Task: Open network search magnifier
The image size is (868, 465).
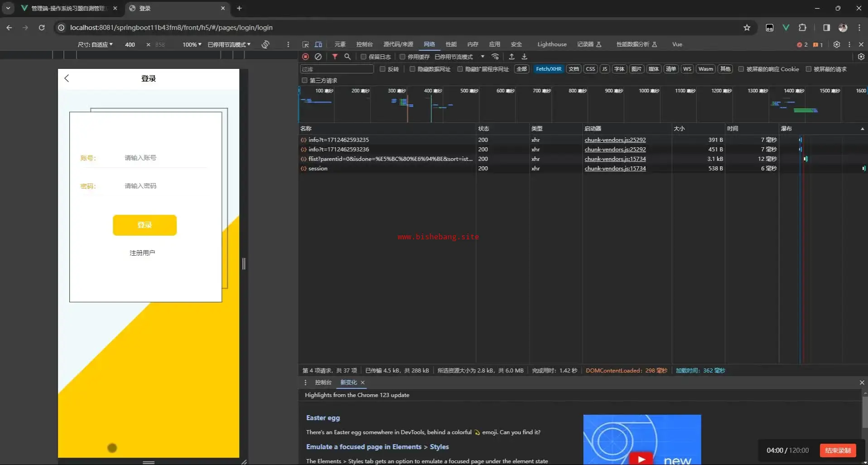Action: tap(347, 57)
